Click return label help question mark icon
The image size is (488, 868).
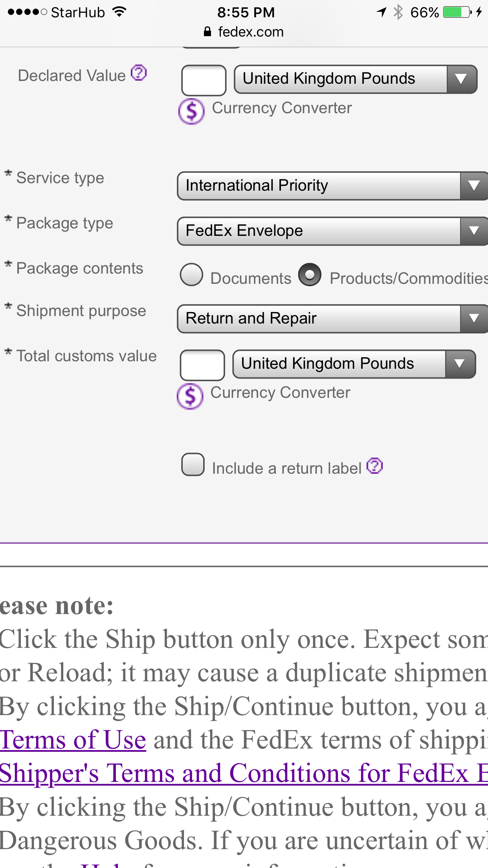pos(374,466)
